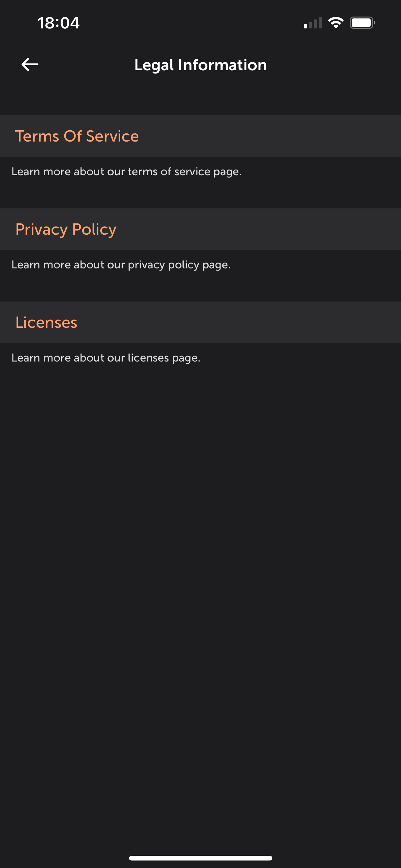Click 'Learn more about our licenses page'
401x868 pixels.
pos(106,358)
